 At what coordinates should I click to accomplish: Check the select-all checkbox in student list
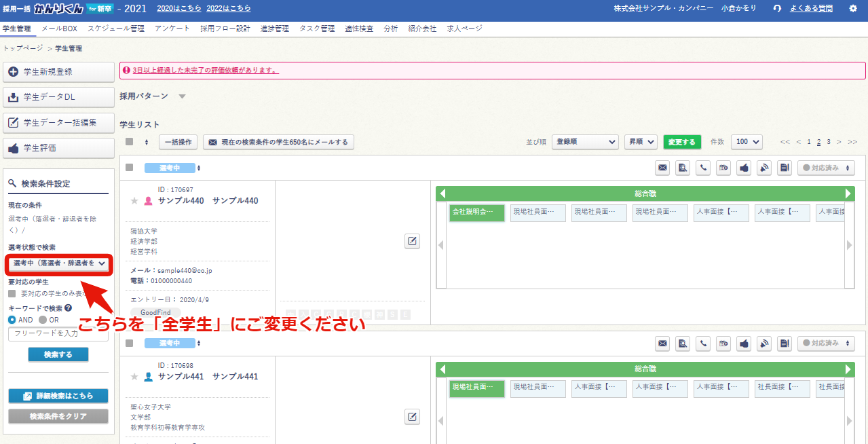(x=130, y=142)
